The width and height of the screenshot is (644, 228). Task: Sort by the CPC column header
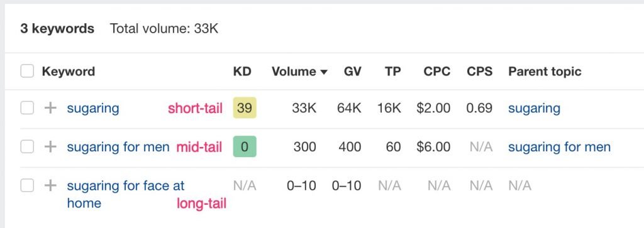point(437,72)
